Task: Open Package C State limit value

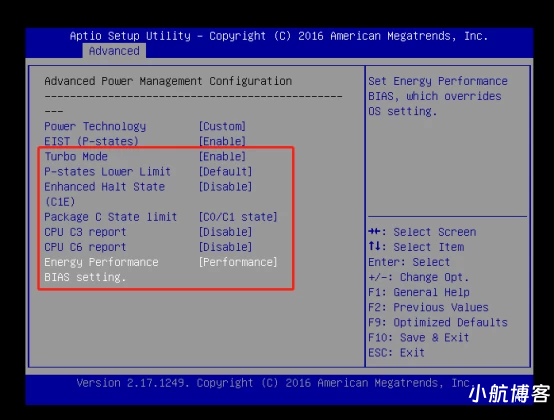Action: coord(238,217)
